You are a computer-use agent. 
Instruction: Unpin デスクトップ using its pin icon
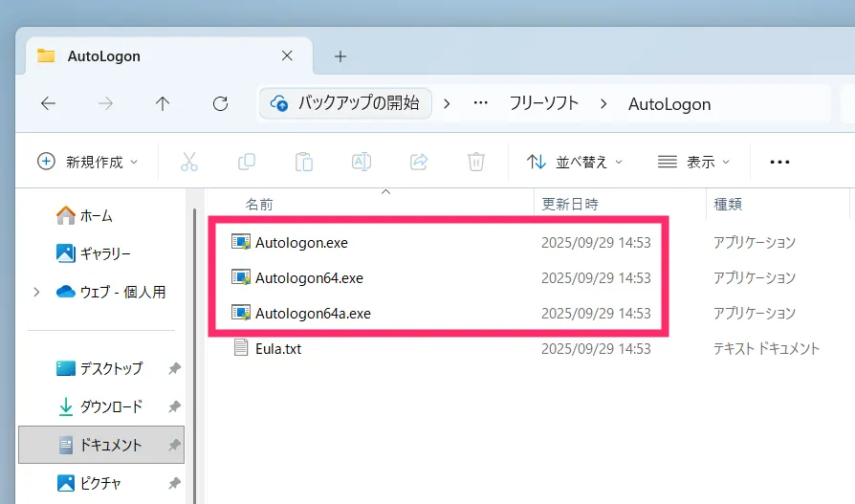click(174, 369)
